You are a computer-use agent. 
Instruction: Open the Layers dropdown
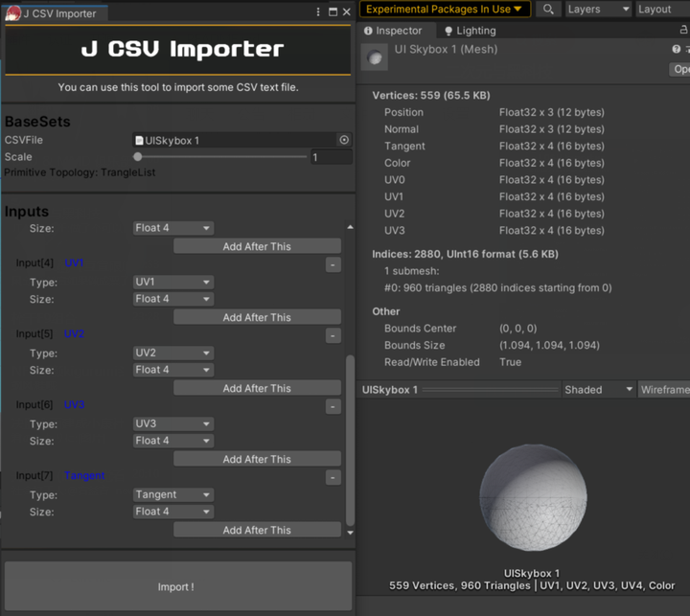[x=598, y=9]
